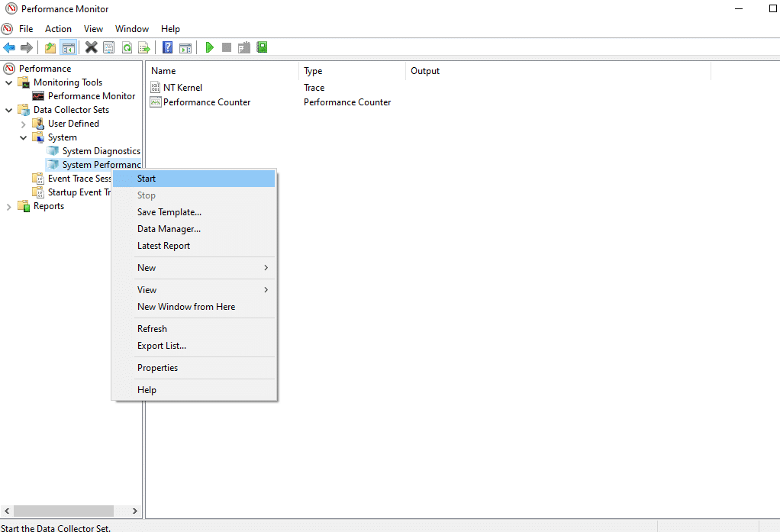Select System Diagnostics in the tree
This screenshot has height=532, width=780.
102,151
